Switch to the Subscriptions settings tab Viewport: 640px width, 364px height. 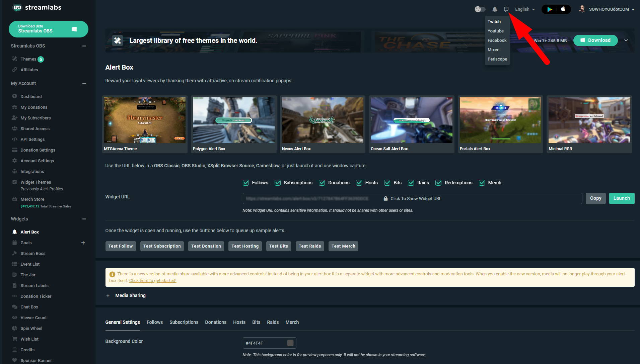point(184,322)
